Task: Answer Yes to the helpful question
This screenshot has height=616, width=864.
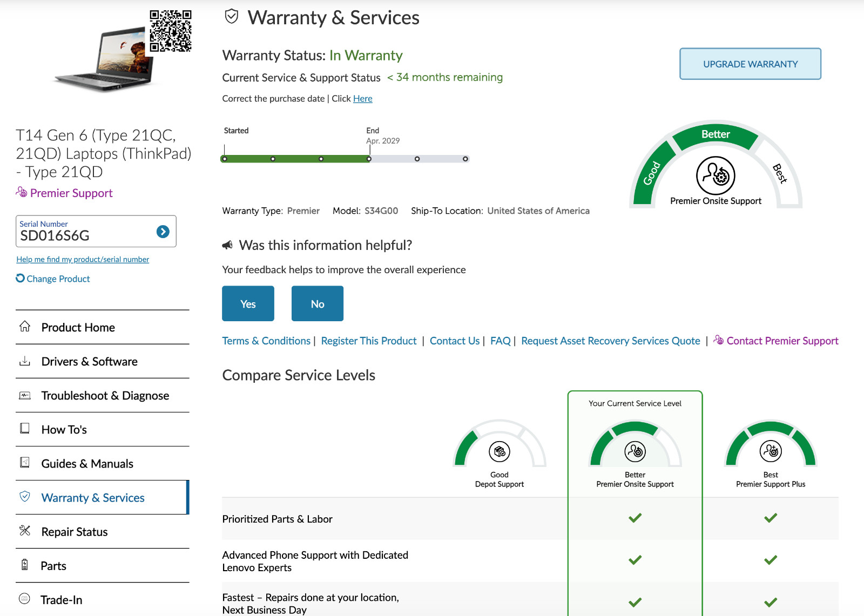Action: [248, 303]
